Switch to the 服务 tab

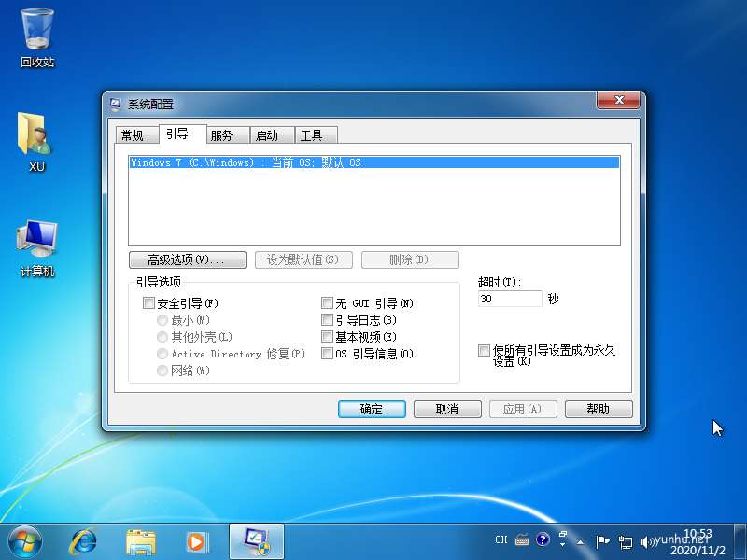(x=226, y=134)
